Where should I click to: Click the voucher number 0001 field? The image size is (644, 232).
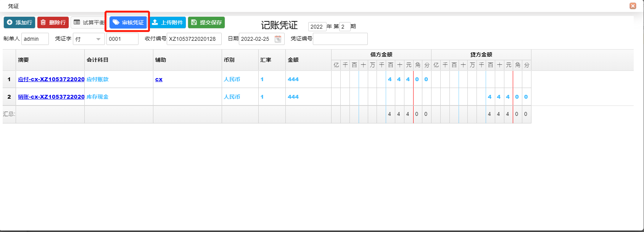point(122,39)
